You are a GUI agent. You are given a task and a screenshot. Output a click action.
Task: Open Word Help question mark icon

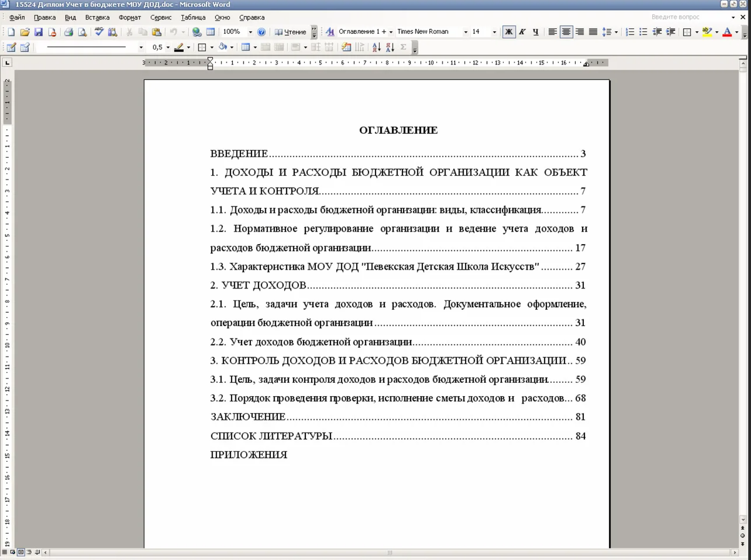(x=262, y=32)
